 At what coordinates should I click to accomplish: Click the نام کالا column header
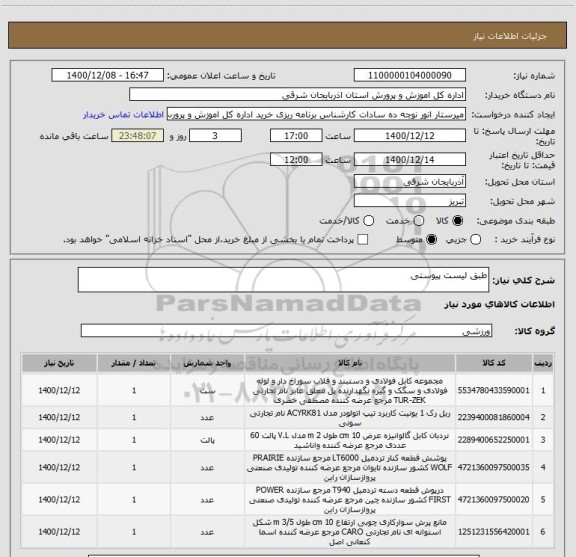click(350, 363)
